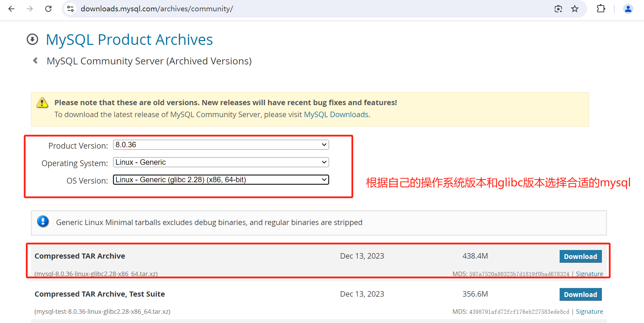
Task: Click the OS Version label
Action: click(x=87, y=181)
